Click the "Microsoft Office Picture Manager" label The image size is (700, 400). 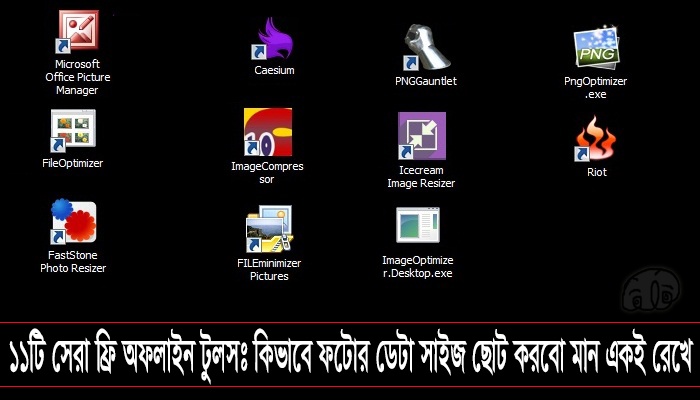[x=77, y=77]
